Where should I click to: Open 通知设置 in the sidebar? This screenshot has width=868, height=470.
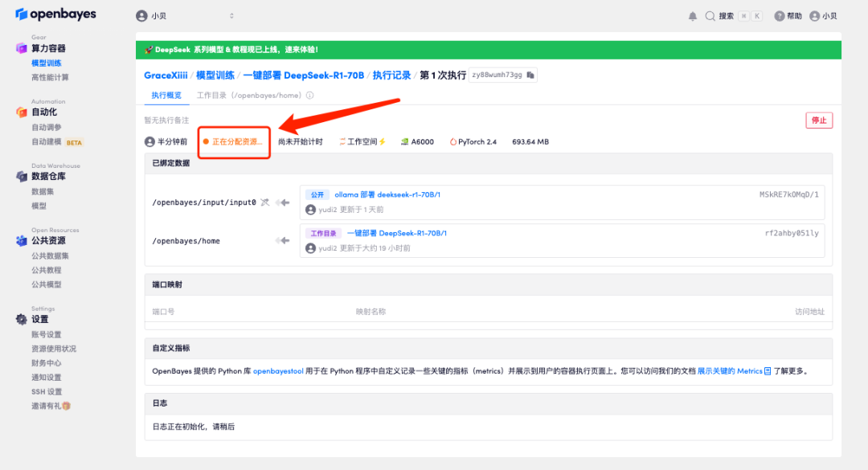point(47,378)
